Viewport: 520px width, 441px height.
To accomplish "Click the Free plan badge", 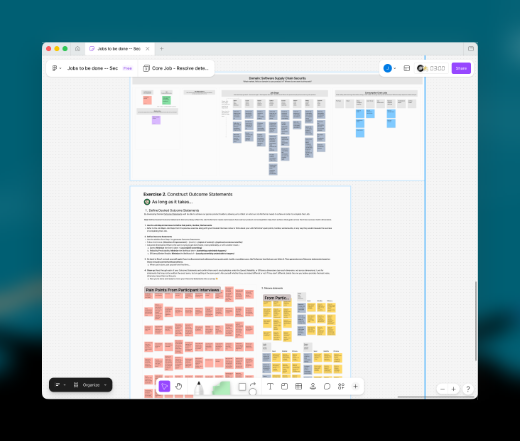I will pos(127,68).
